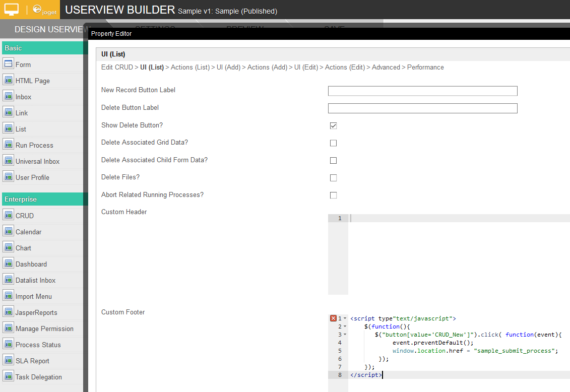570x392 pixels.
Task: Jump to Performance property page link
Action: tap(425, 67)
